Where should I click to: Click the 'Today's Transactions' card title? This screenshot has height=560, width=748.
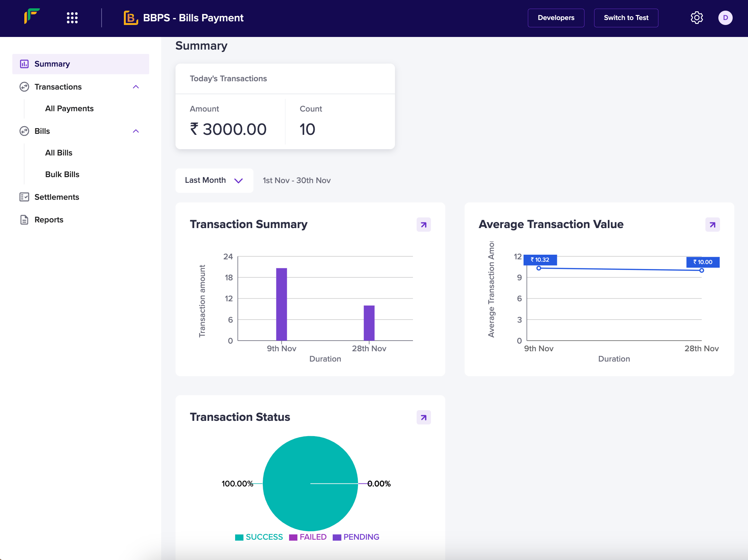click(x=228, y=79)
